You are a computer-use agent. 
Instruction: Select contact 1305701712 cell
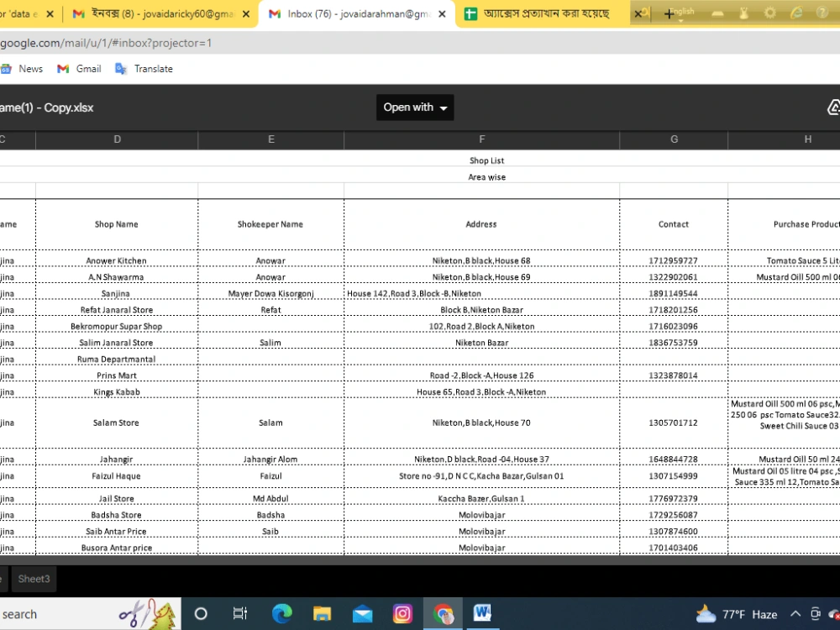click(x=674, y=423)
